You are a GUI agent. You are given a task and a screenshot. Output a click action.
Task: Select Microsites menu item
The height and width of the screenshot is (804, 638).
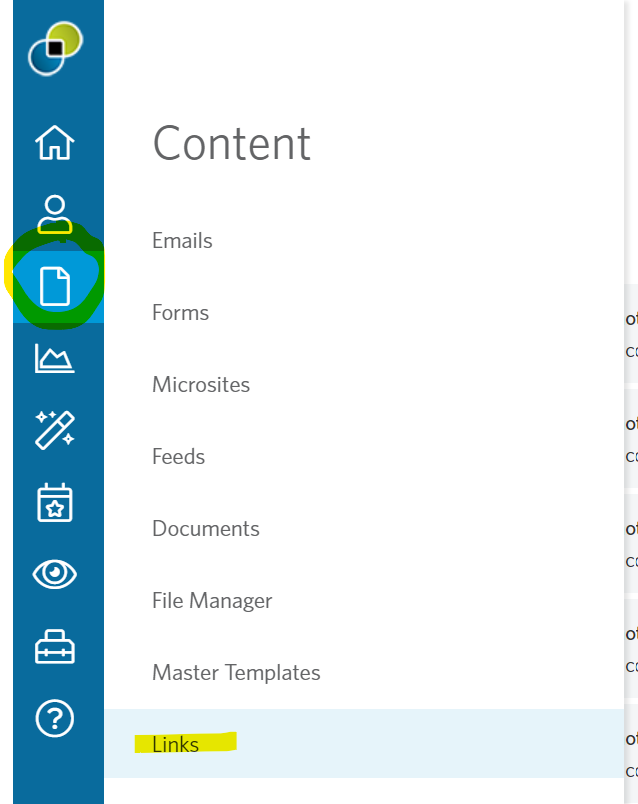[x=201, y=385]
